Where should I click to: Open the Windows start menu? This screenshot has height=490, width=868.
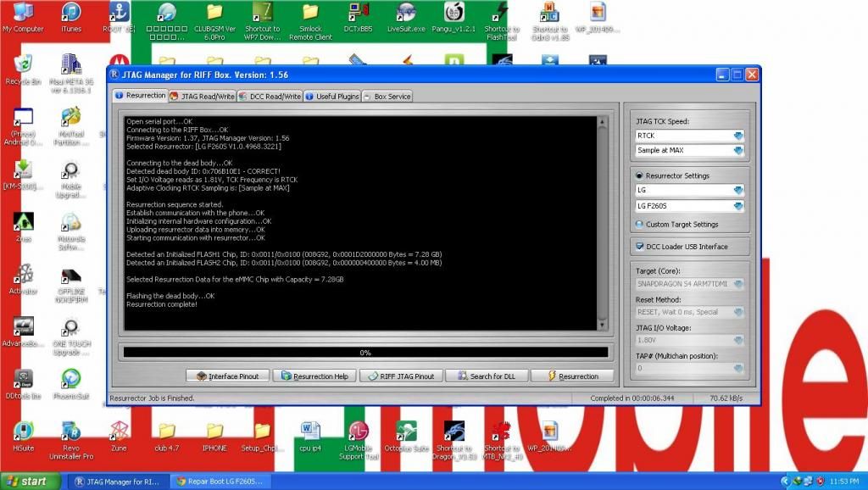(28, 482)
